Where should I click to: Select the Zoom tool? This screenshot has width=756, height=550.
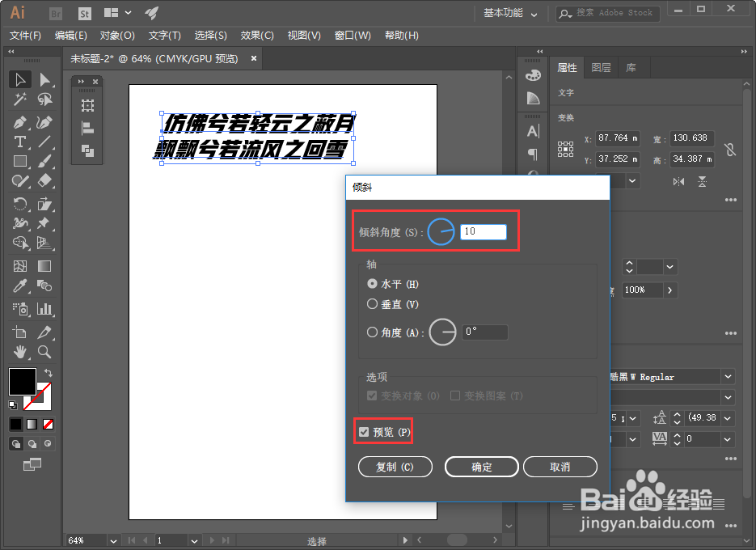(43, 351)
